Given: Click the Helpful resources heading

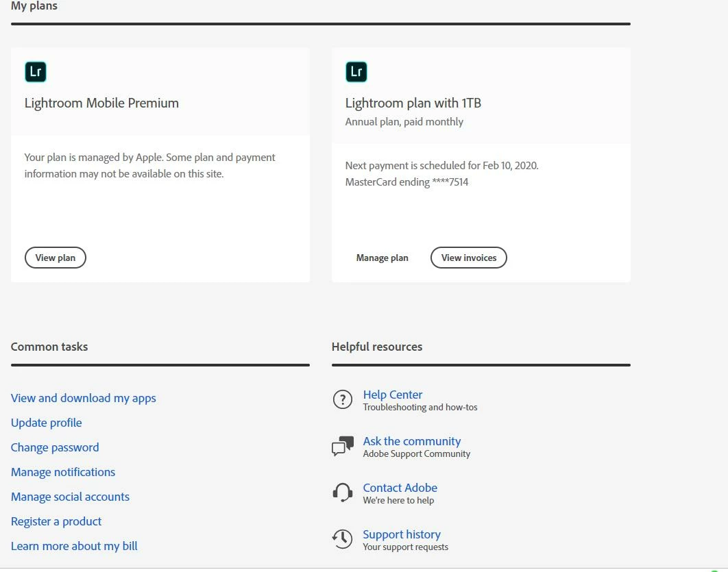Looking at the screenshot, I should tap(377, 347).
